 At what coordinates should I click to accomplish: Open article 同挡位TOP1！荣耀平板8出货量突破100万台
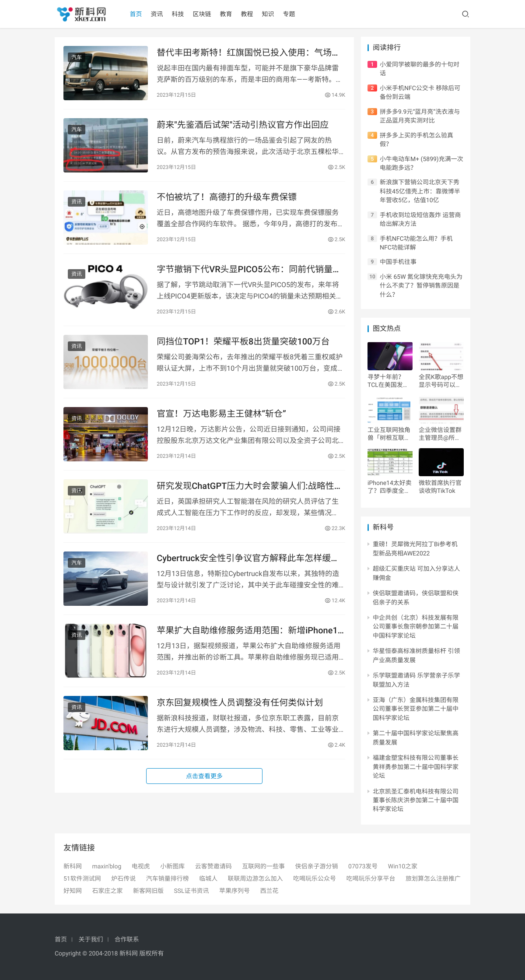[243, 341]
